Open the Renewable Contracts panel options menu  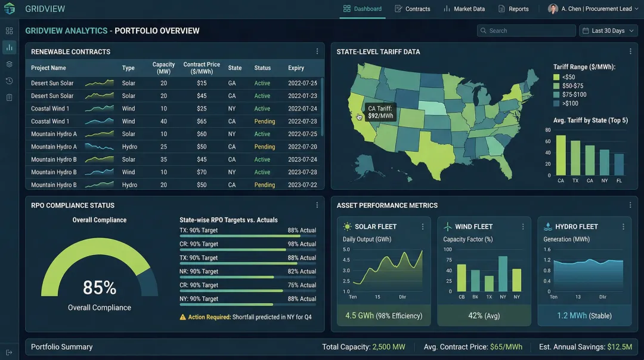[x=317, y=51]
